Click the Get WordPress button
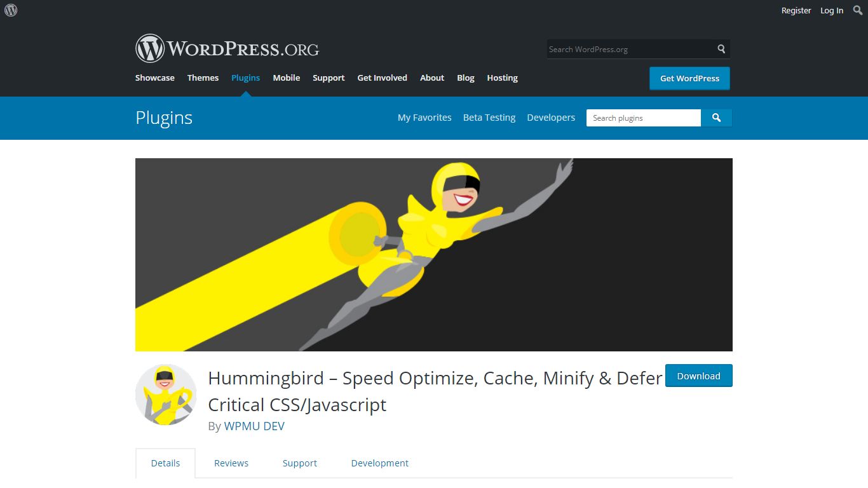The image size is (868, 488). (689, 78)
